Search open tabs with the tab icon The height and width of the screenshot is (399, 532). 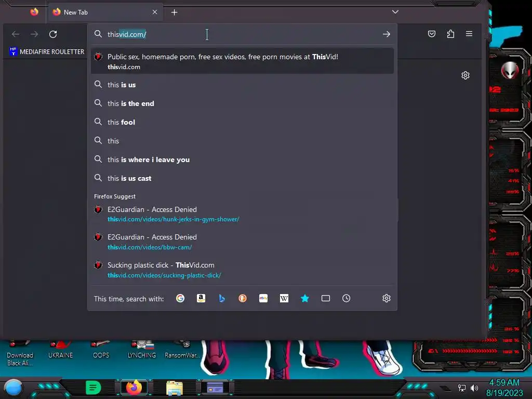pos(326,298)
